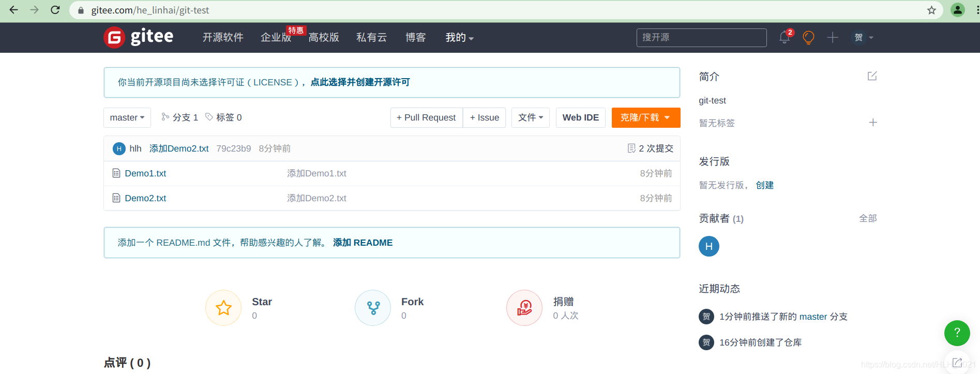Click the orange lightbulb icon
This screenshot has height=374, width=980.
click(808, 37)
